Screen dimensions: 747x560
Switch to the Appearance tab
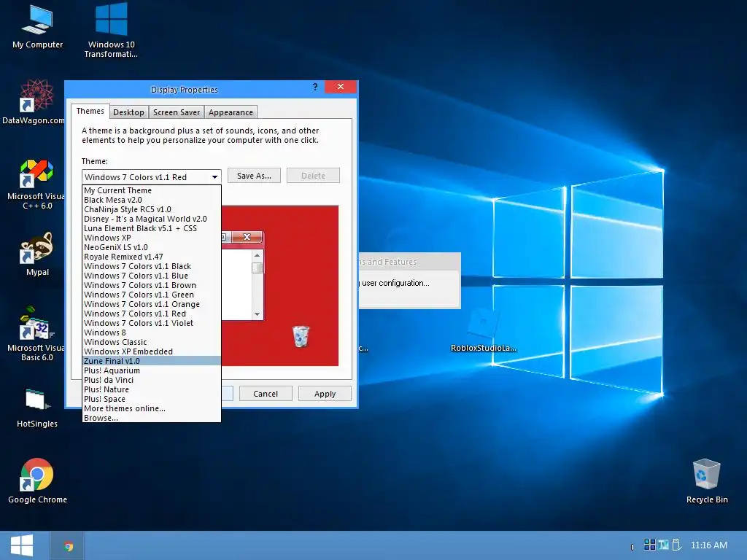tap(231, 112)
